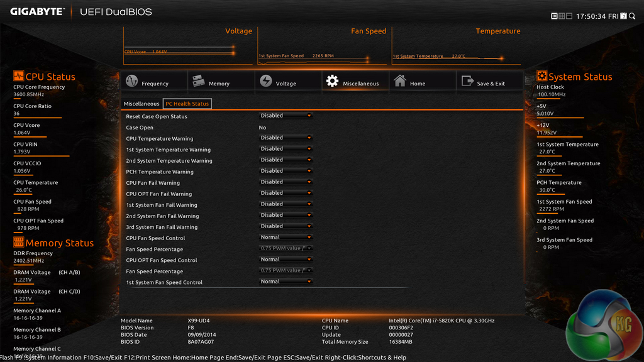
Task: Click the Save & Exit door icon
Action: click(467, 81)
